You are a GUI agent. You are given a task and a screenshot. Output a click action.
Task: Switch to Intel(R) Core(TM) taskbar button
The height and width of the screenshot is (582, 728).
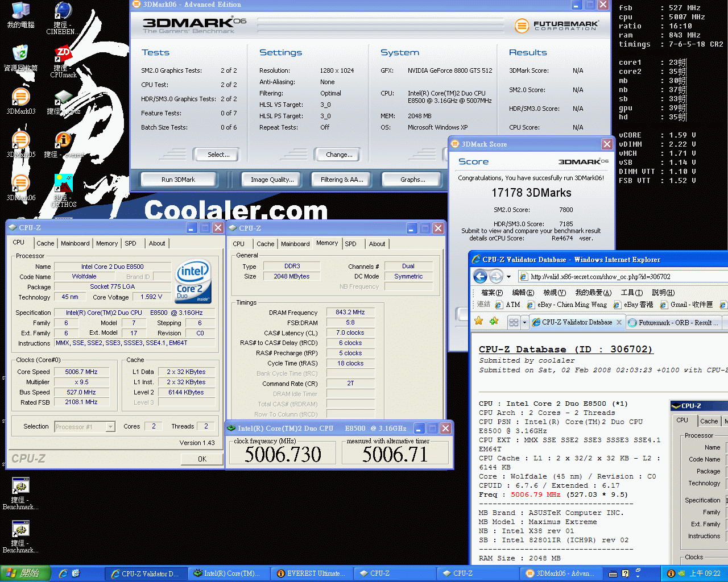(228, 573)
